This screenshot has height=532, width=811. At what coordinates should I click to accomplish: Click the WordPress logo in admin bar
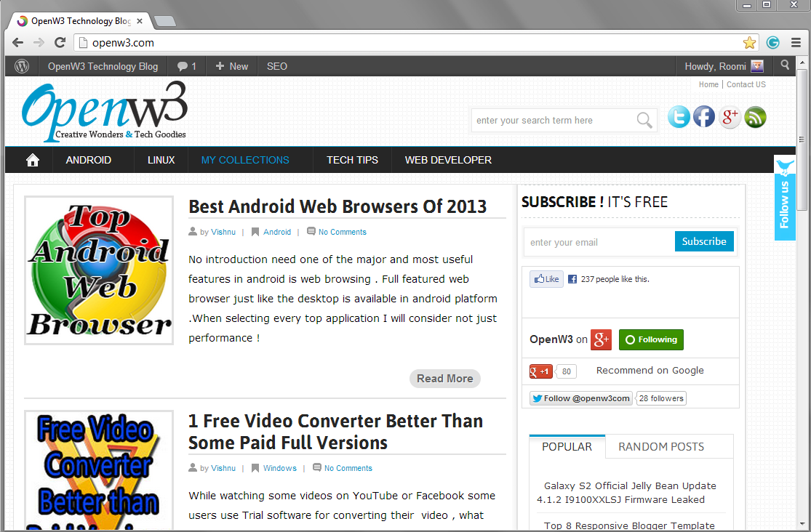tap(22, 66)
